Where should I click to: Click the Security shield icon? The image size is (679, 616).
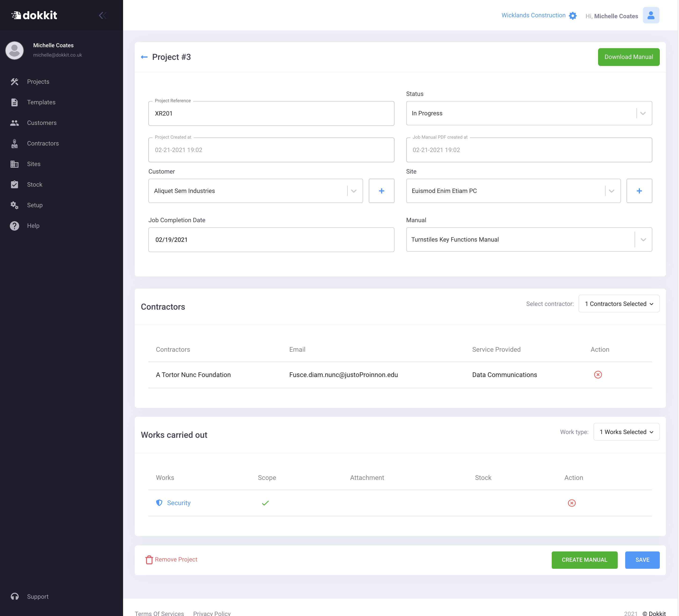(x=159, y=503)
